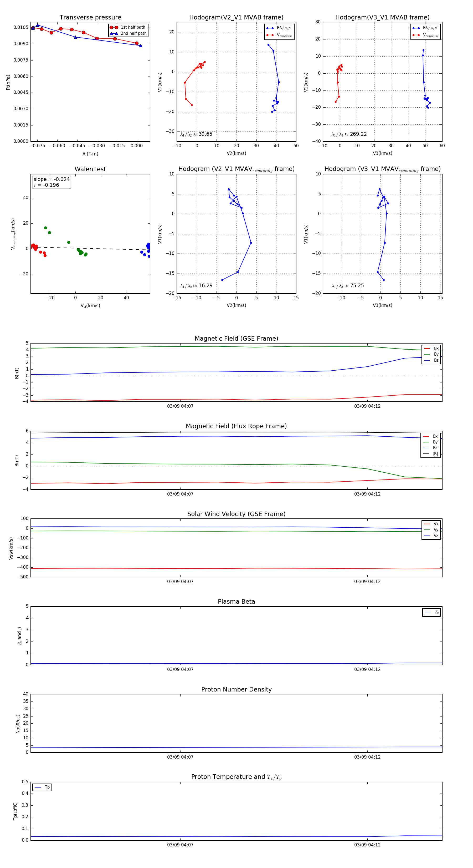The width and height of the screenshot is (473, 868).
Task: Select the "Tp" legend entry
Action: 42,788
